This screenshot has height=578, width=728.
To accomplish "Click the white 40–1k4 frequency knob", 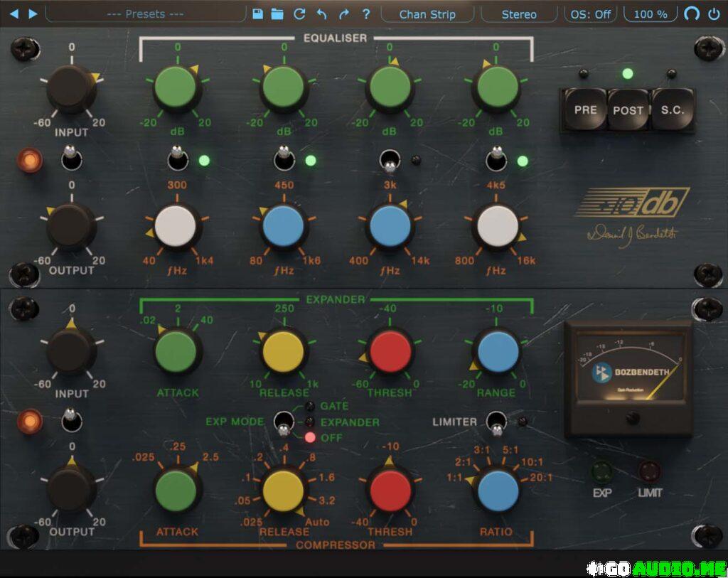I will coord(176,227).
